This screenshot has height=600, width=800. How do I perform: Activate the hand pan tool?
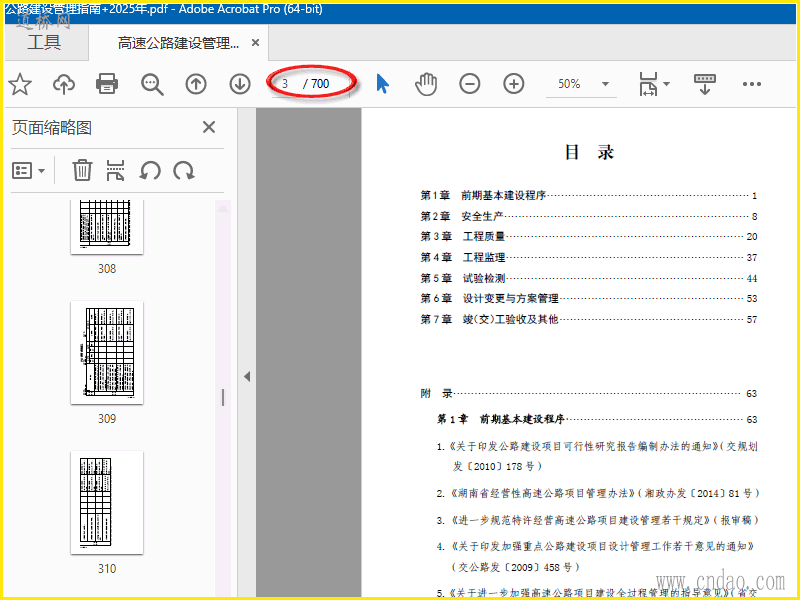coord(426,84)
